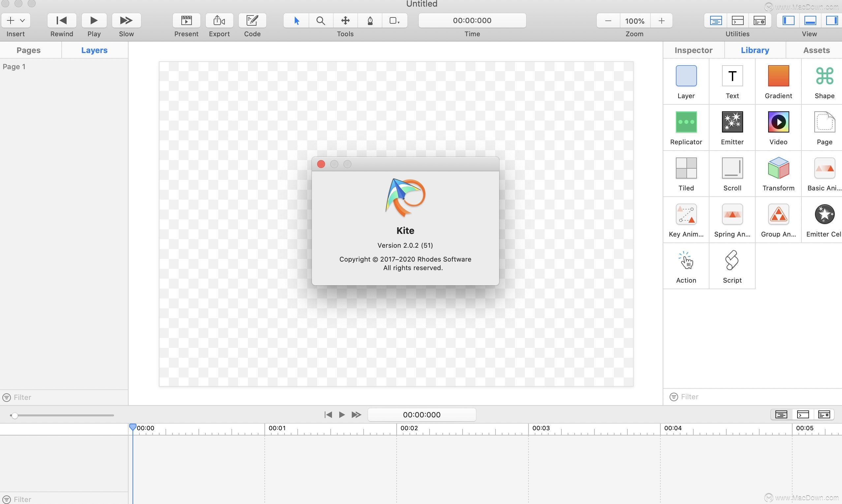Select the magnifier zoom tool

(320, 21)
